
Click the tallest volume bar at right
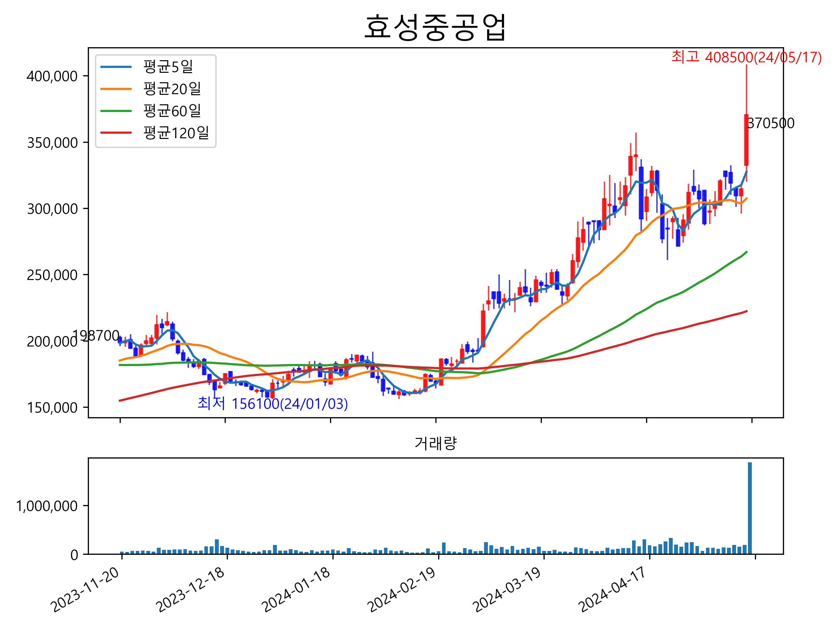750,508
